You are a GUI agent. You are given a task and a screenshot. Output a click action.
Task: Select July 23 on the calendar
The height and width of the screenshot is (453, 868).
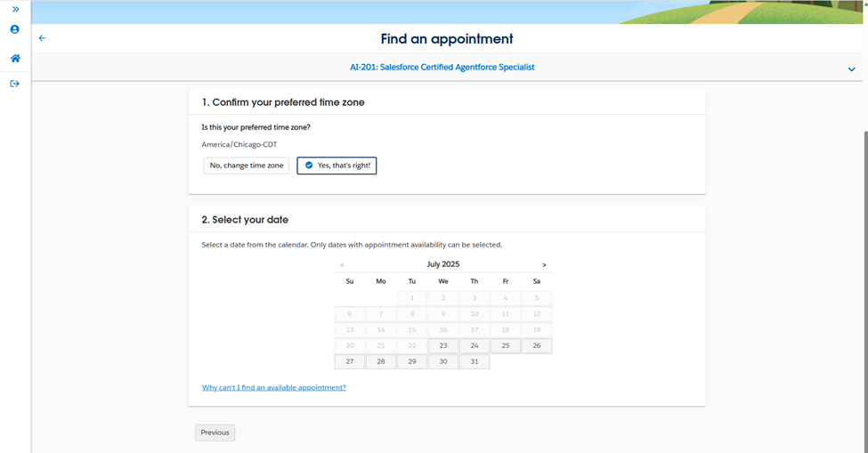tap(443, 345)
